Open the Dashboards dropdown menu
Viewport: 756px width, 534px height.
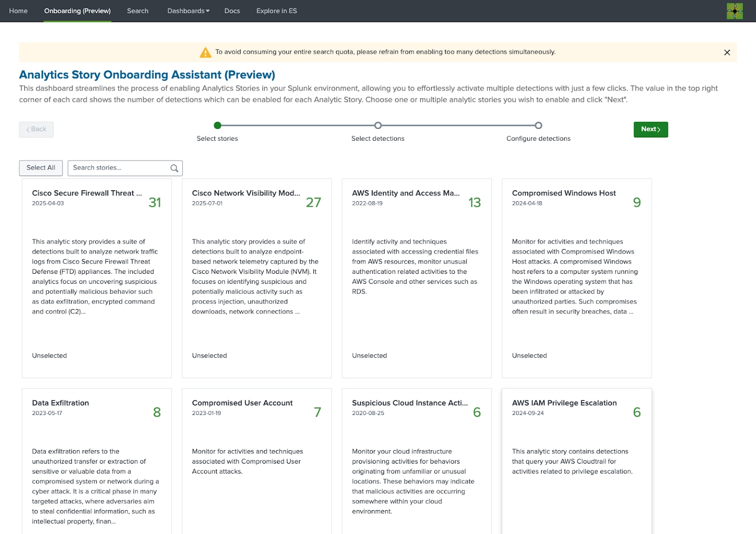[188, 11]
